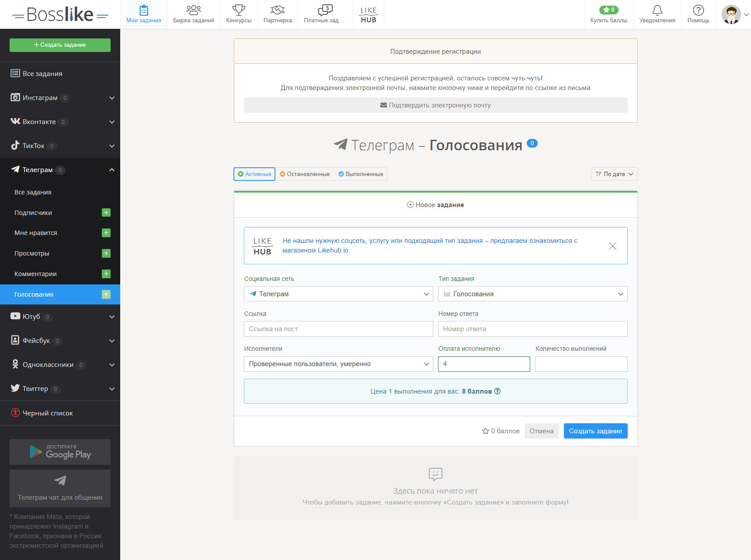Screen dimensions: 751x560
Task: Click the Instagram camera icon in the sidebar
Action: tap(15, 97)
